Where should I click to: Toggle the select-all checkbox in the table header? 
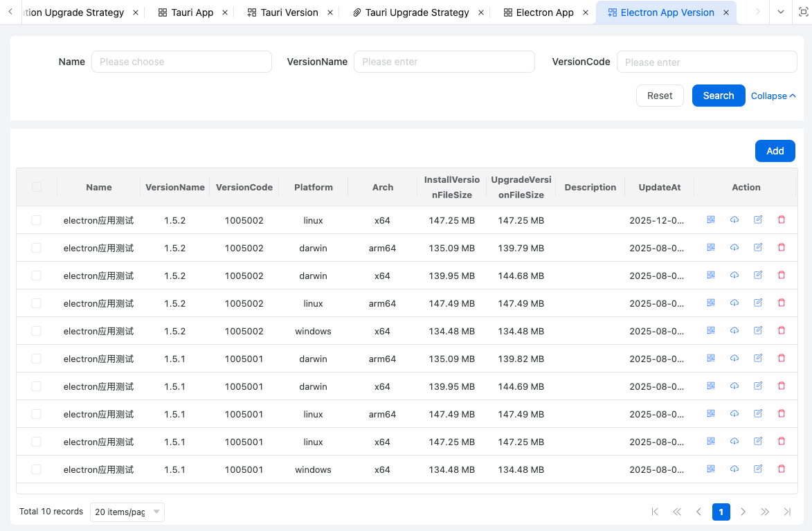click(x=37, y=187)
